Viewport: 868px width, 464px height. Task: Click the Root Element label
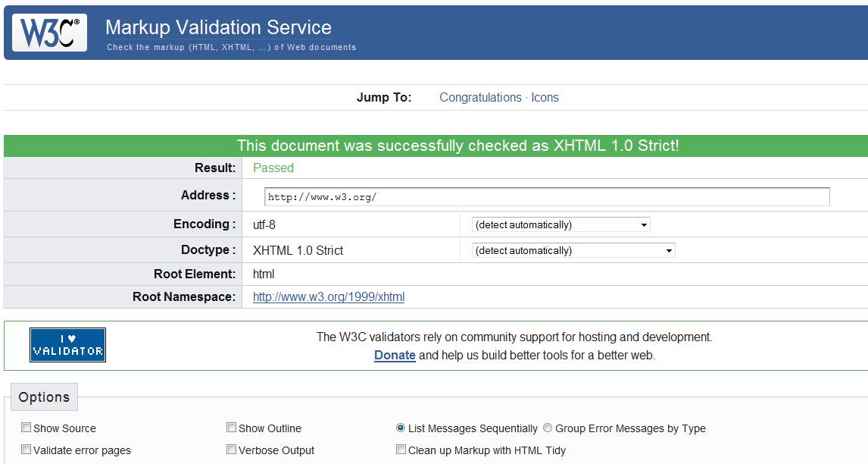point(195,274)
